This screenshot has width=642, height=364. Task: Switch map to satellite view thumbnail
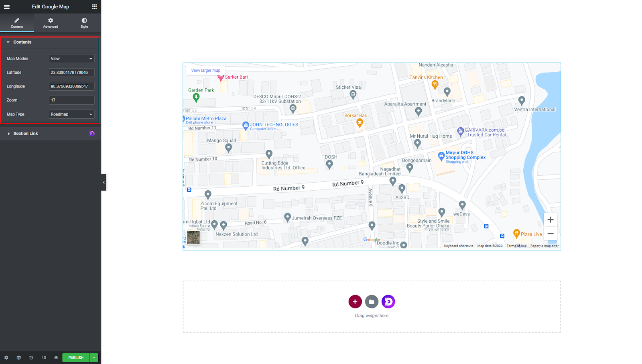[x=193, y=237]
